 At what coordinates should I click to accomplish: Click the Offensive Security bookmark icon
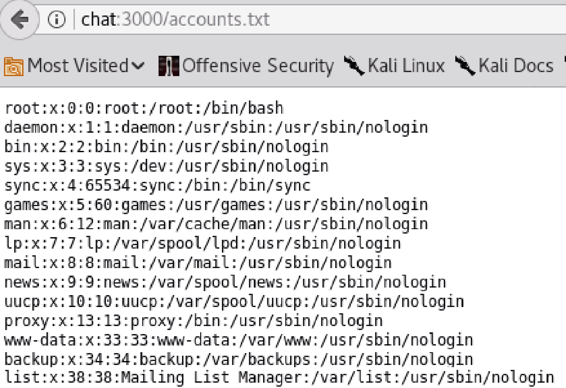coord(169,66)
